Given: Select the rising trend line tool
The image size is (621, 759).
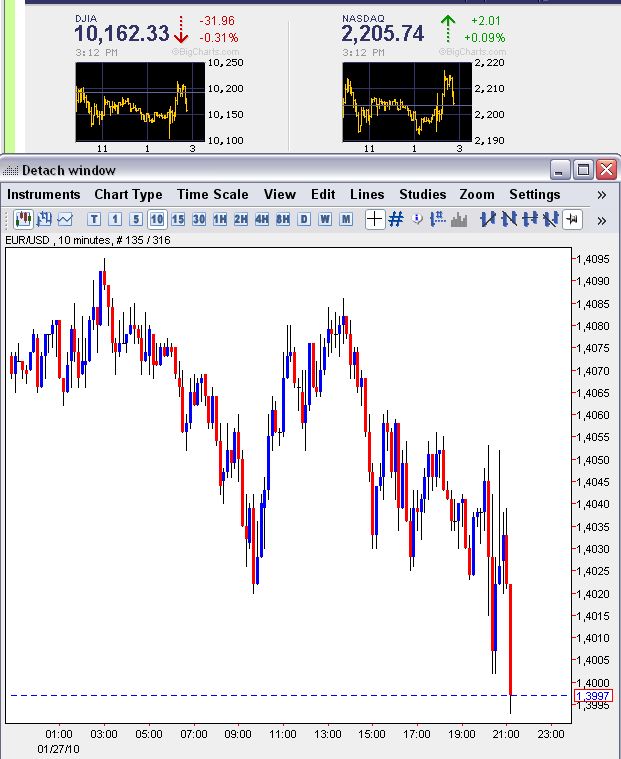Looking at the screenshot, I should coord(487,219).
